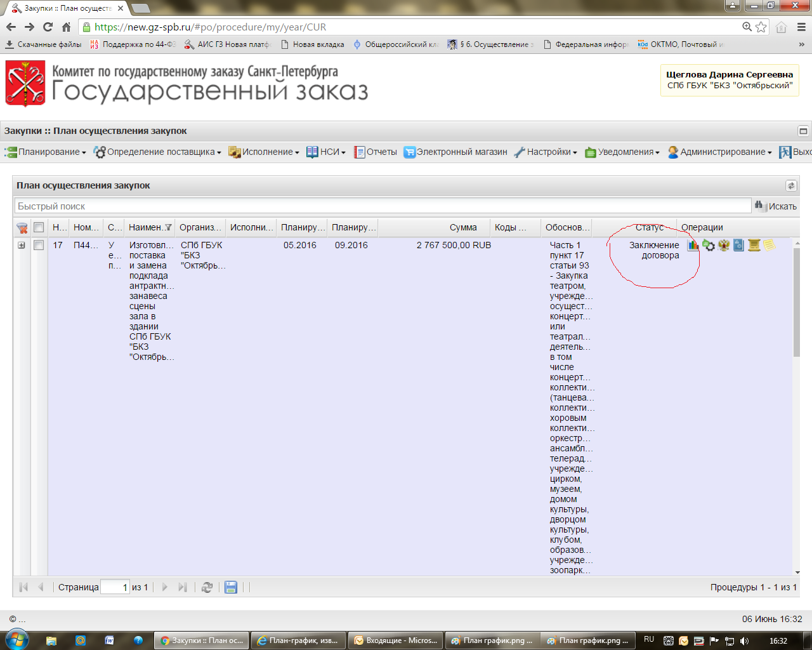Click the Заключение договора status cell

[x=654, y=250]
